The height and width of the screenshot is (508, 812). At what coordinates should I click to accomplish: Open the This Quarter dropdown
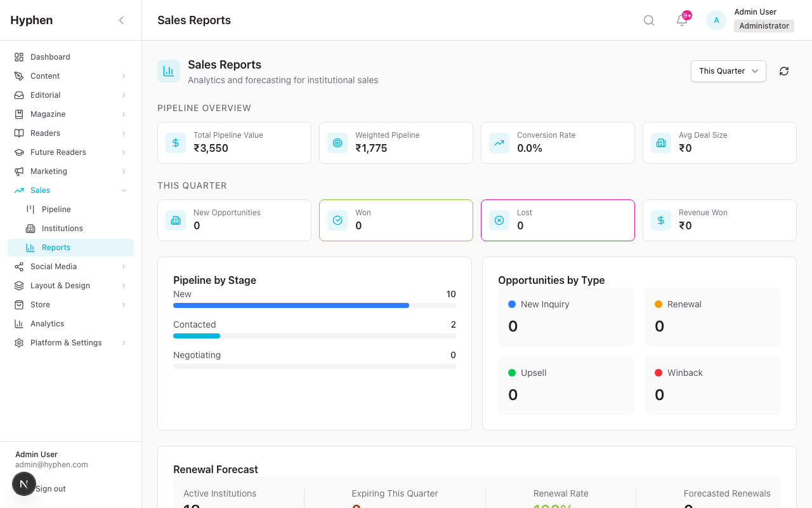click(x=728, y=71)
